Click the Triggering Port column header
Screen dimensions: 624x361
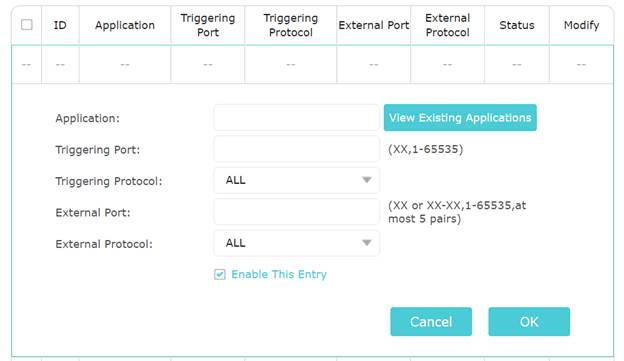208,25
